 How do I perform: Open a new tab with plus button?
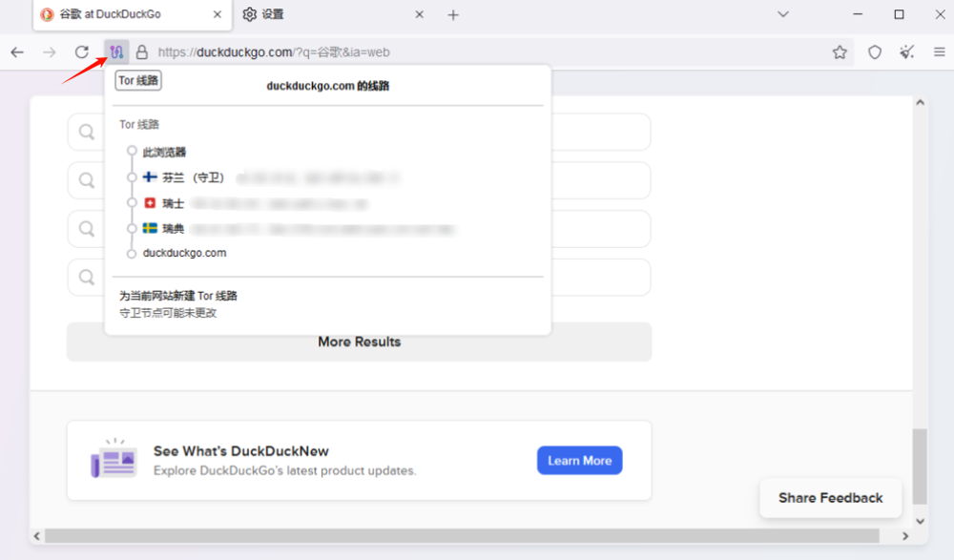pos(453,15)
